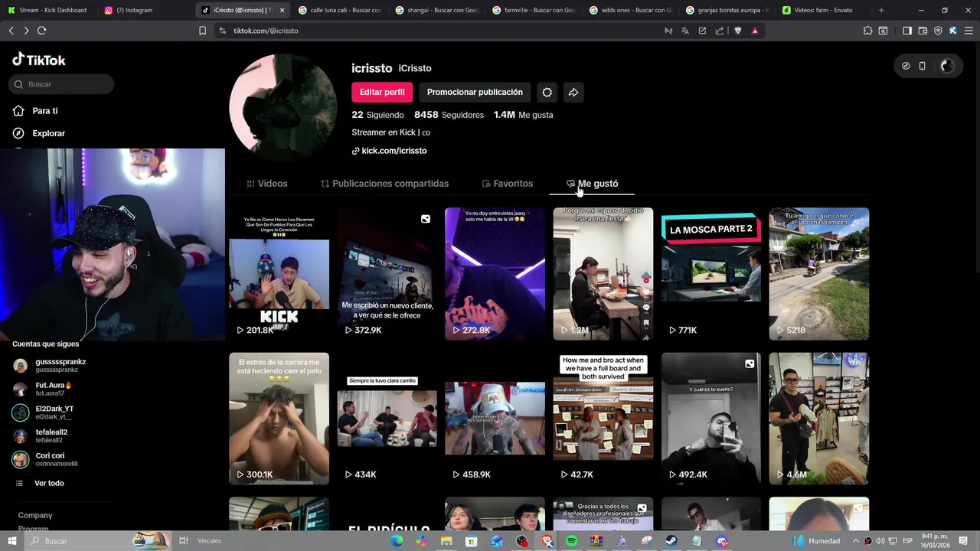
Task: Switch to the Publicaciones compartidas tab
Action: 384,184
